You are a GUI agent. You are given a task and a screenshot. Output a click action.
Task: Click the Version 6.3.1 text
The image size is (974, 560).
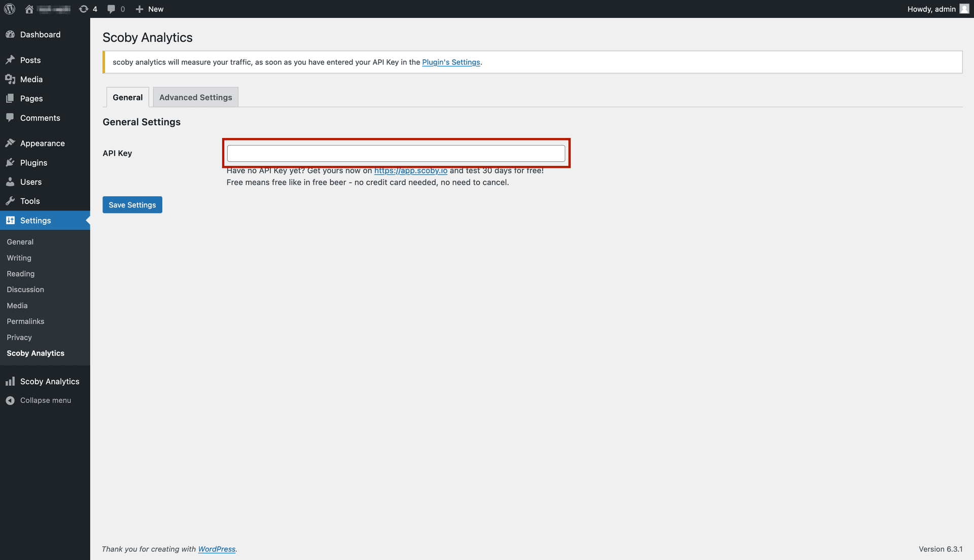[x=941, y=549]
